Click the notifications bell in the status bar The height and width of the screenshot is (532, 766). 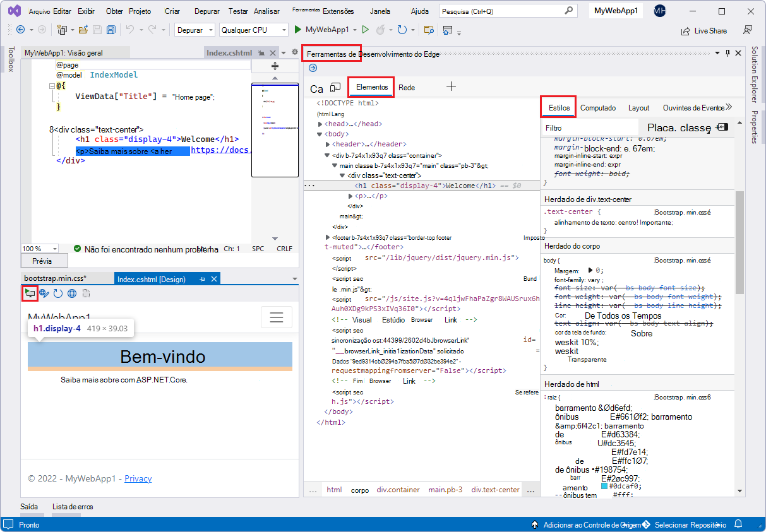coord(738,524)
